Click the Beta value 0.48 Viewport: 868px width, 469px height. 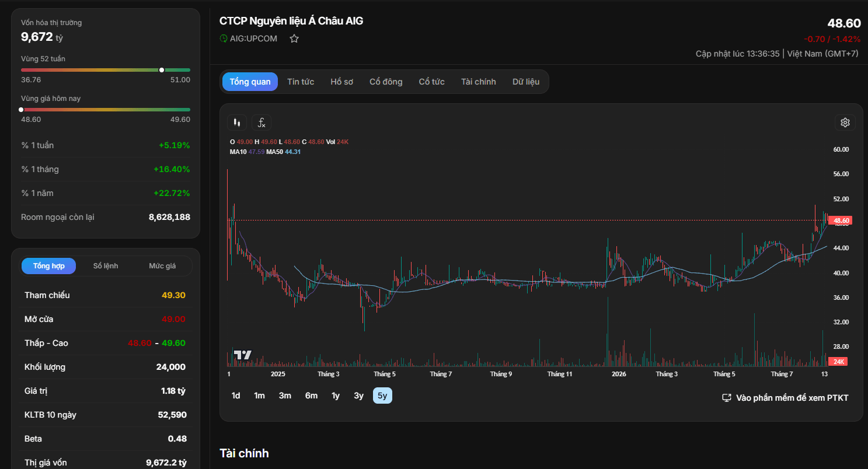coord(177,439)
